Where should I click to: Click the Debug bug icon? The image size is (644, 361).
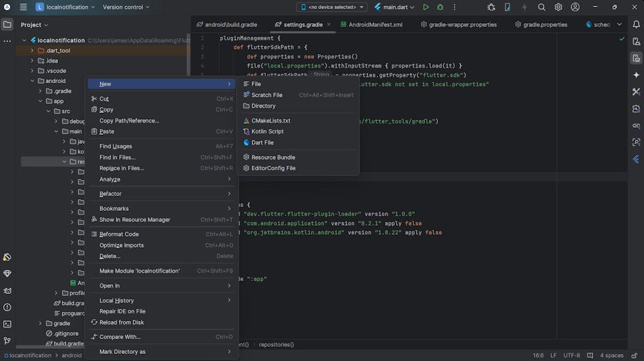[440, 7]
